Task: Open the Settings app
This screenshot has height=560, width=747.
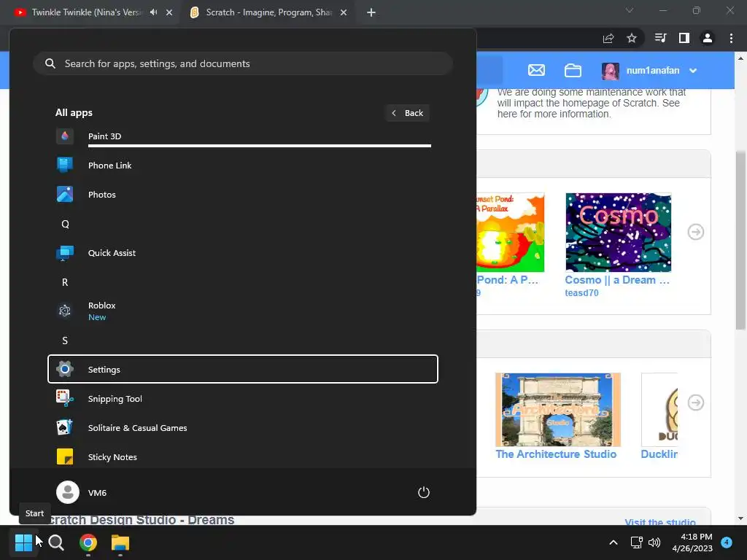Action: (x=242, y=369)
